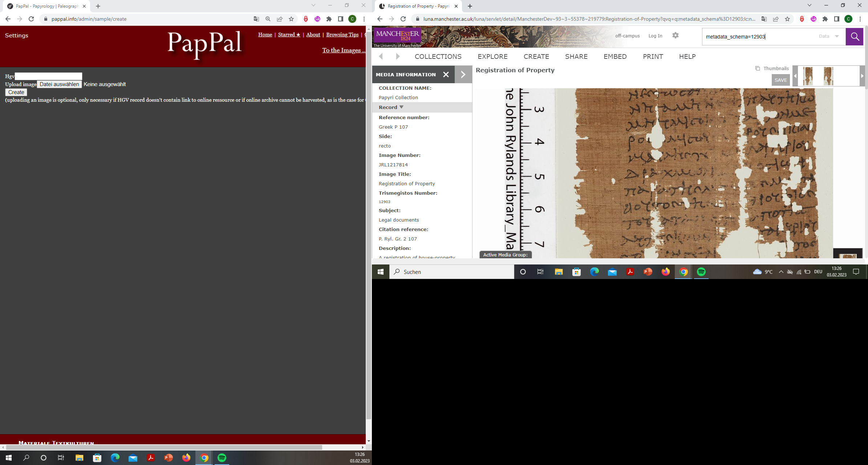Click the JRL1217814 image number value

[x=393, y=165]
